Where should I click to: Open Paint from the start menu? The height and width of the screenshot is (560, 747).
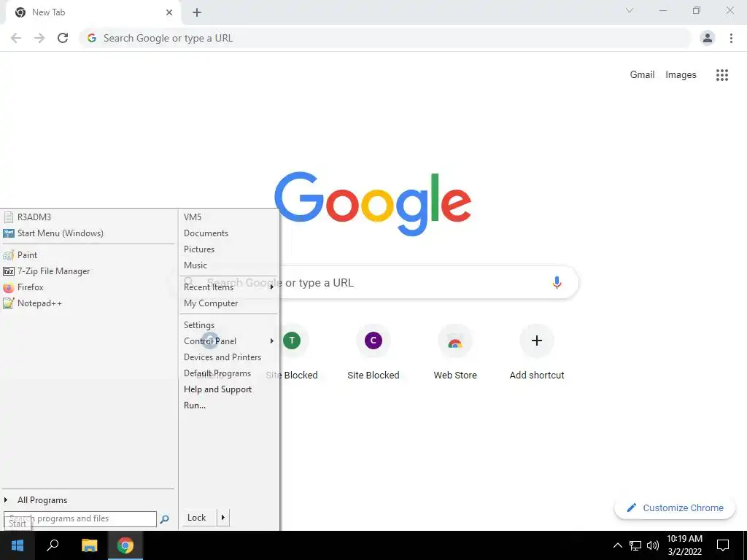tap(27, 254)
